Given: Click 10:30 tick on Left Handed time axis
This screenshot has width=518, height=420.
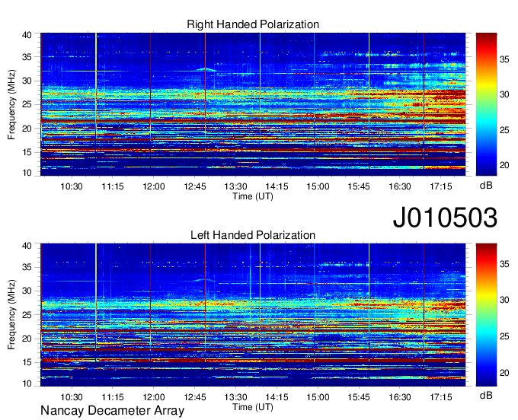Looking at the screenshot, I should [72, 397].
